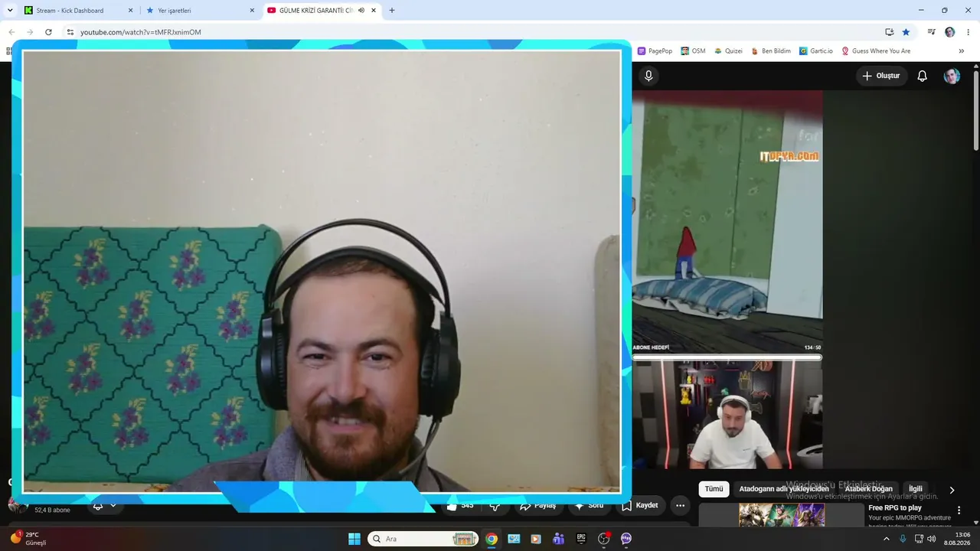Reload the page in Chrome
The image size is (980, 551).
(48, 32)
